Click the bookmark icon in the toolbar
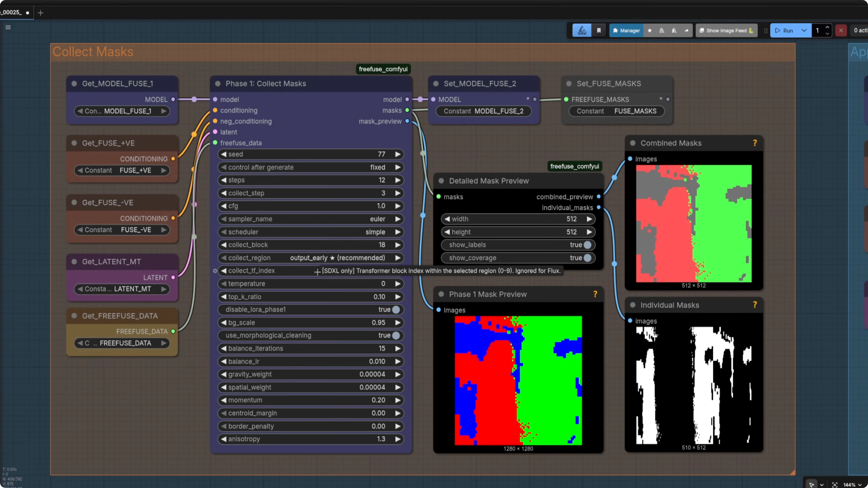The width and height of the screenshot is (868, 488). coord(599,31)
